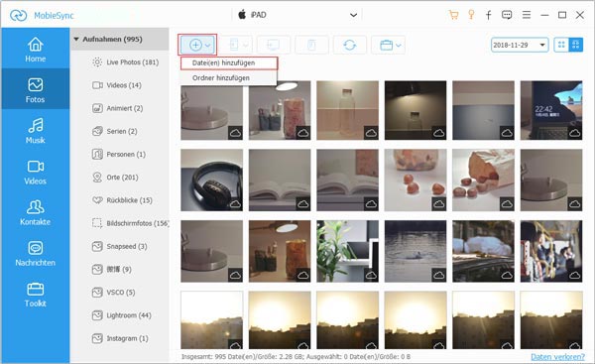This screenshot has width=595, height=364.
Task: Open the shopping cart icon
Action: (453, 15)
